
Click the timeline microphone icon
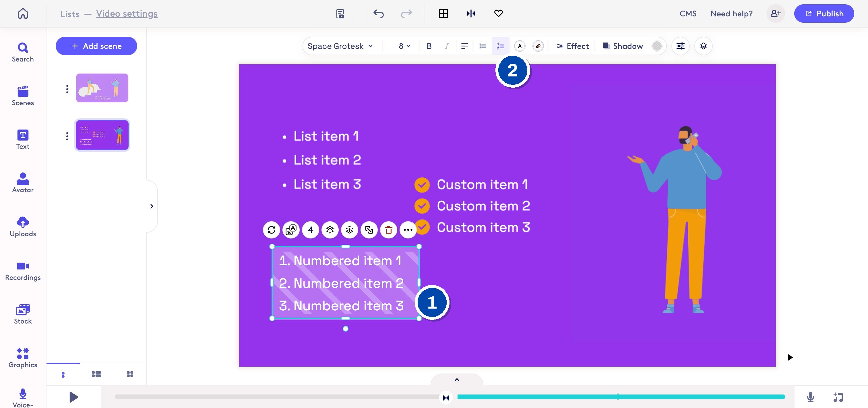tap(810, 397)
